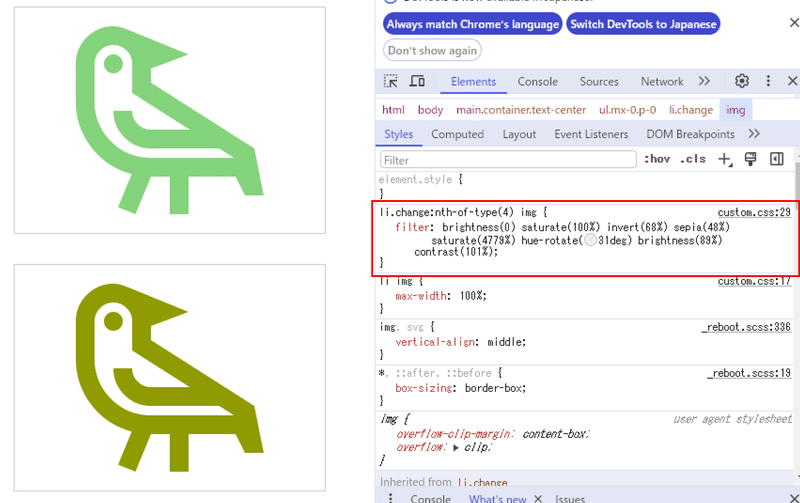This screenshot has width=800, height=503.
Task: Activate the inspect element picker icon
Action: tap(391, 81)
